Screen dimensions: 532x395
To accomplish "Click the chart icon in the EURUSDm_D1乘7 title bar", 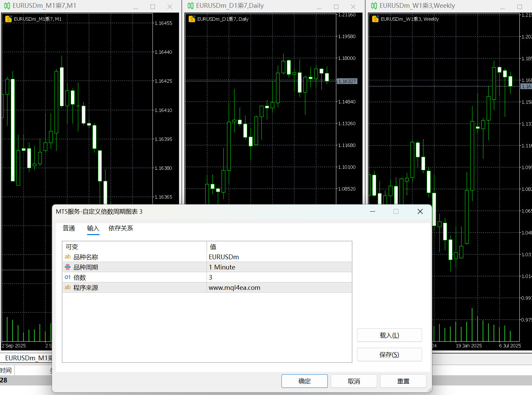I will click(x=191, y=6).
